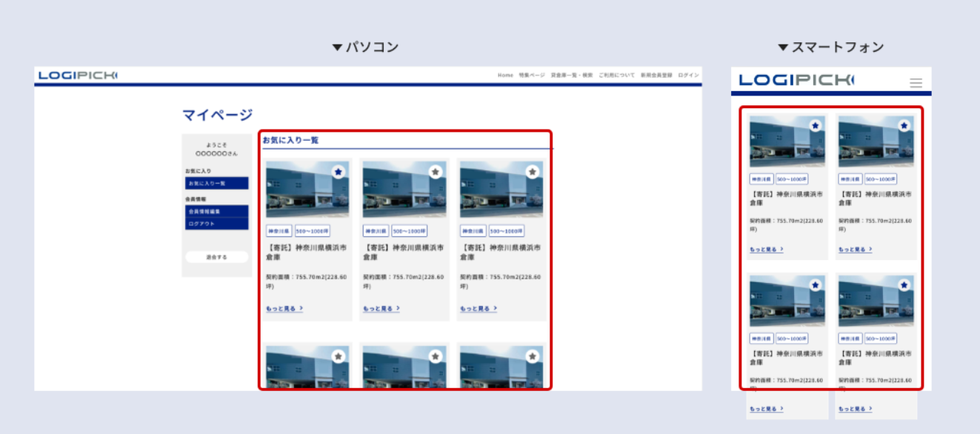The image size is (980, 434).
Task: Toggle the star on the smartphone bottom-left card
Action: point(816,285)
